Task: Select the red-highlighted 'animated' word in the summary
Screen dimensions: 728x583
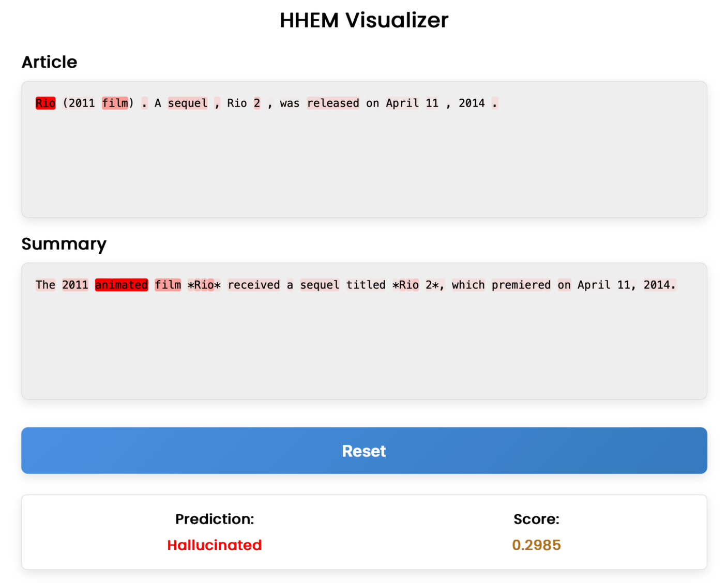Action: click(x=122, y=285)
